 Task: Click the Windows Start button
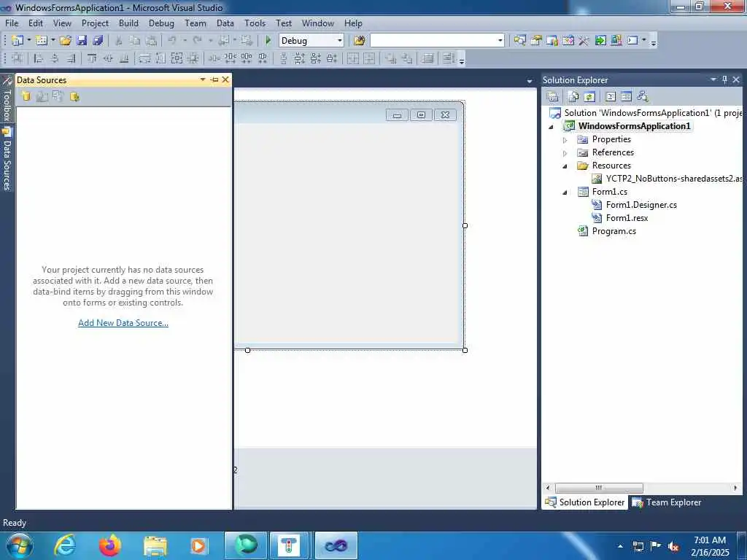click(19, 545)
